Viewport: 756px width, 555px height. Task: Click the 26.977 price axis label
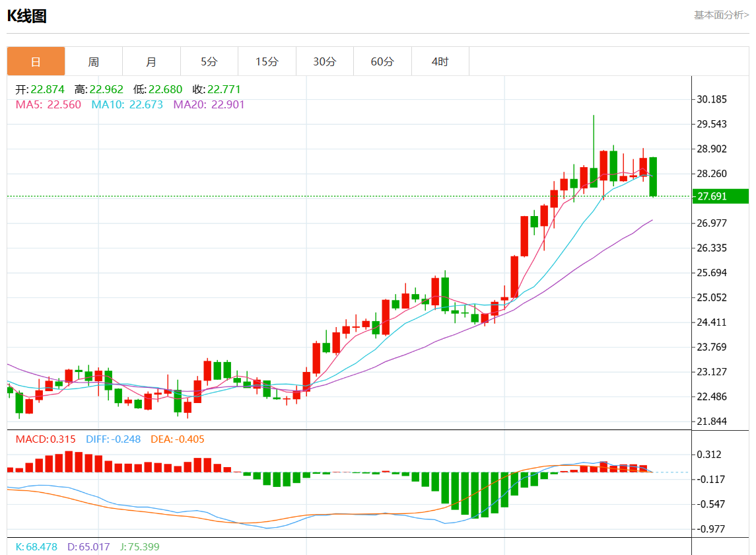tap(712, 223)
